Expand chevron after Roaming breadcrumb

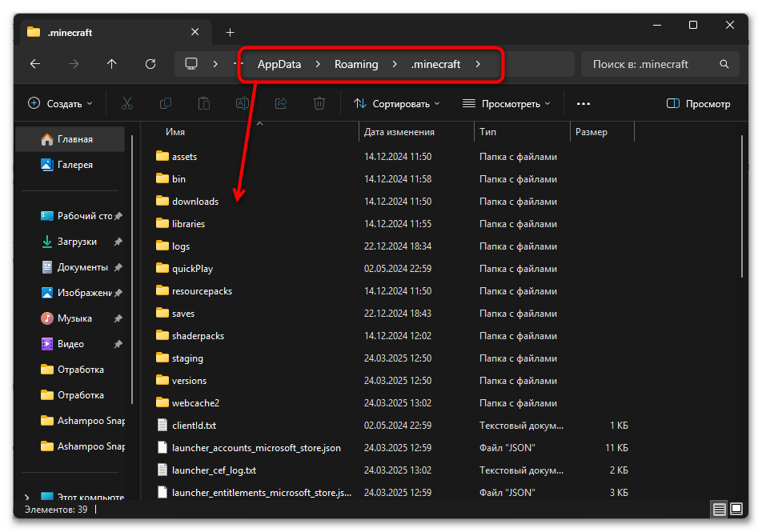click(x=395, y=64)
